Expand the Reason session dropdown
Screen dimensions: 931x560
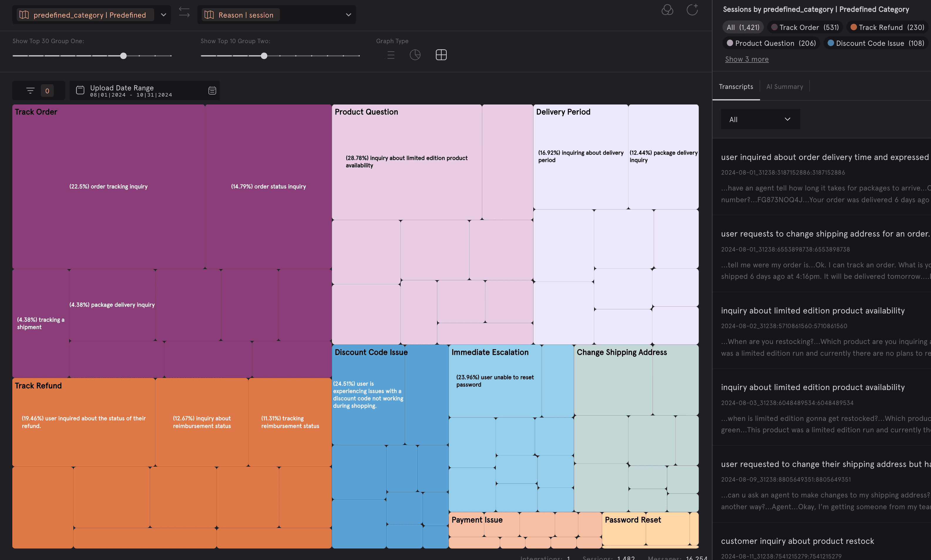[x=348, y=15]
